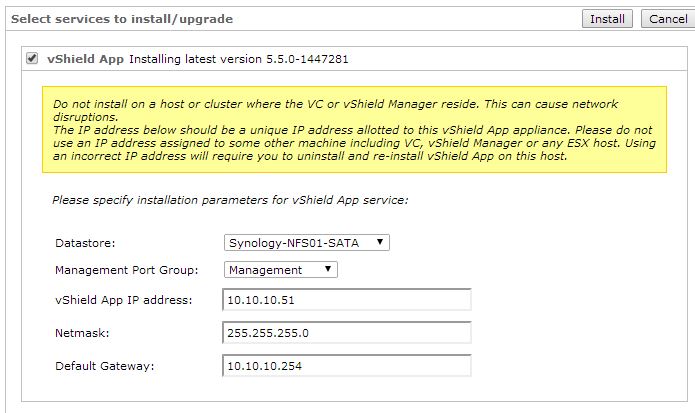Viewport: 695px width, 413px height.
Task: Click the Install button
Action: [x=606, y=19]
